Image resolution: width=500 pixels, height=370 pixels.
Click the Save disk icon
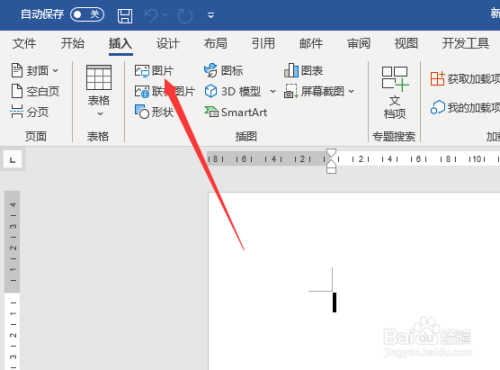coord(125,16)
